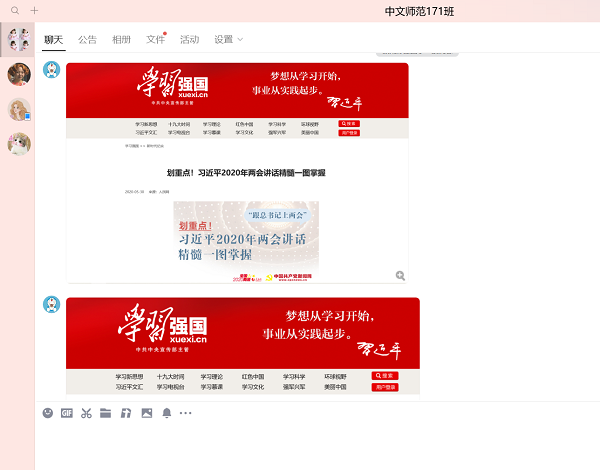The image size is (600, 470).
Task: Switch to the 活动 tab
Action: point(189,39)
